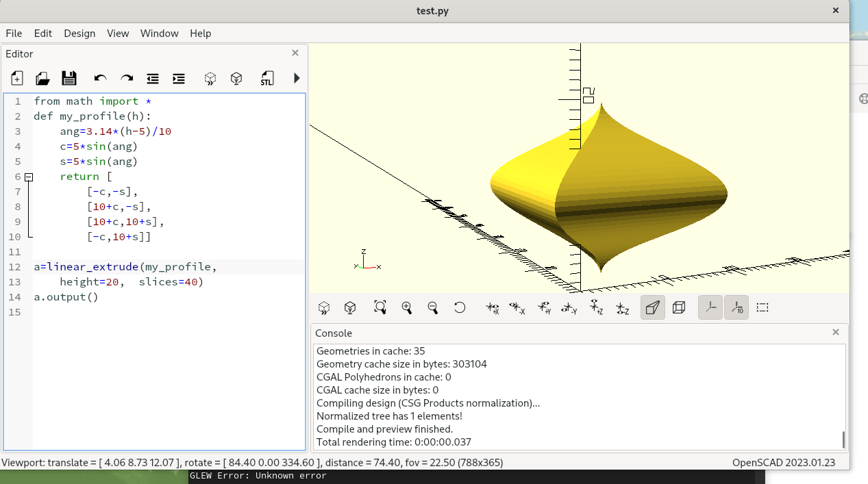
Task: Open the Design menu
Action: click(x=79, y=33)
